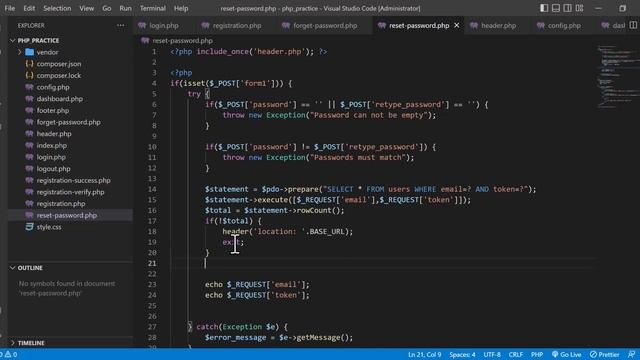640x360 pixels.
Task: Open composer.json file
Action: [59, 64]
